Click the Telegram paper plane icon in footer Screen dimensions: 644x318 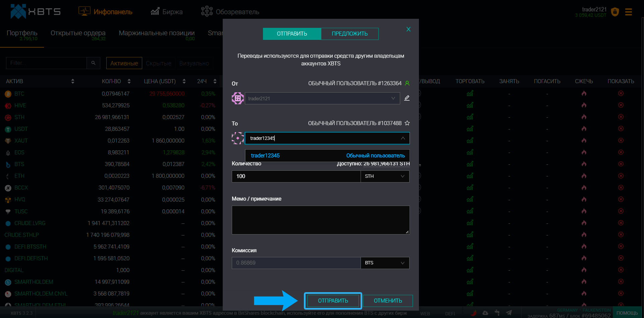click(509, 313)
